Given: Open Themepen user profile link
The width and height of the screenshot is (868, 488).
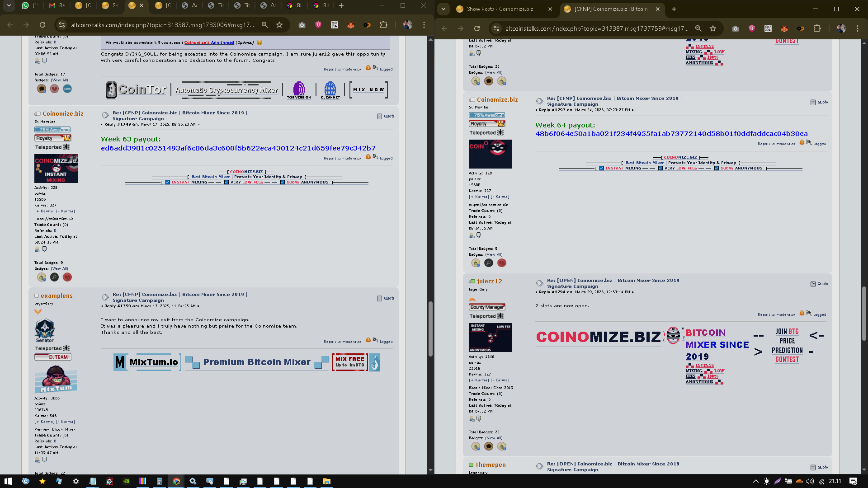Looking at the screenshot, I should click(x=491, y=465).
